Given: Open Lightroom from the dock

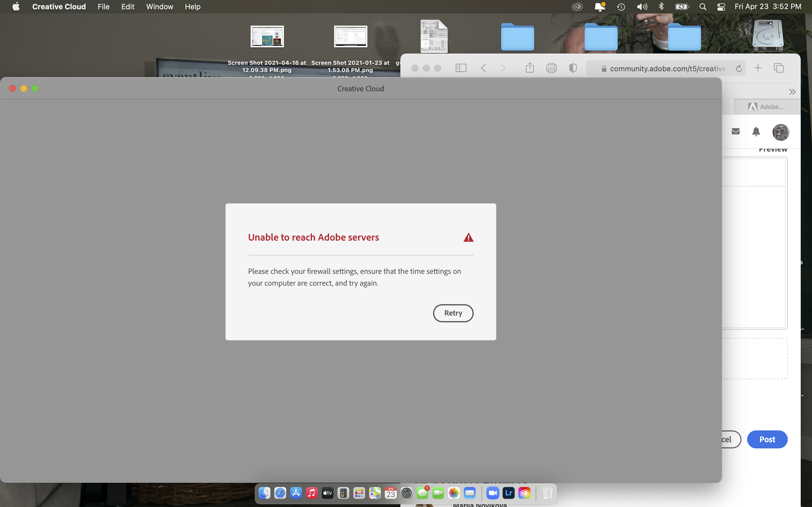Looking at the screenshot, I should [x=509, y=493].
